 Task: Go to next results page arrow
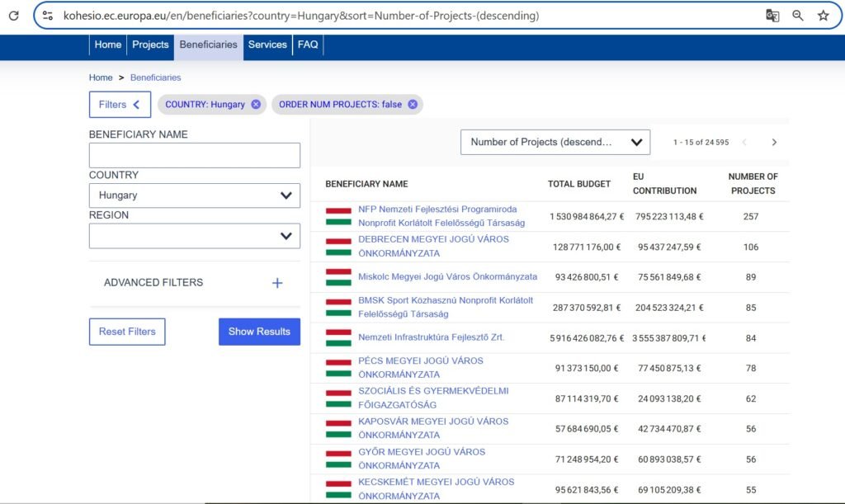774,142
